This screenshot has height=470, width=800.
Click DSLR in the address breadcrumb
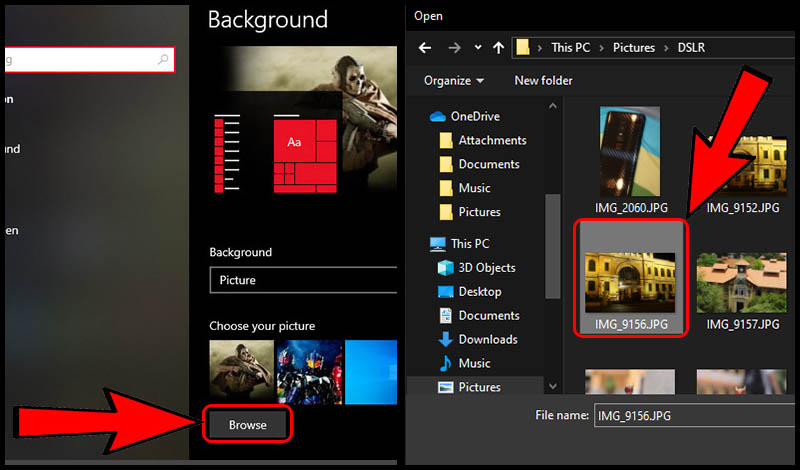click(x=691, y=47)
